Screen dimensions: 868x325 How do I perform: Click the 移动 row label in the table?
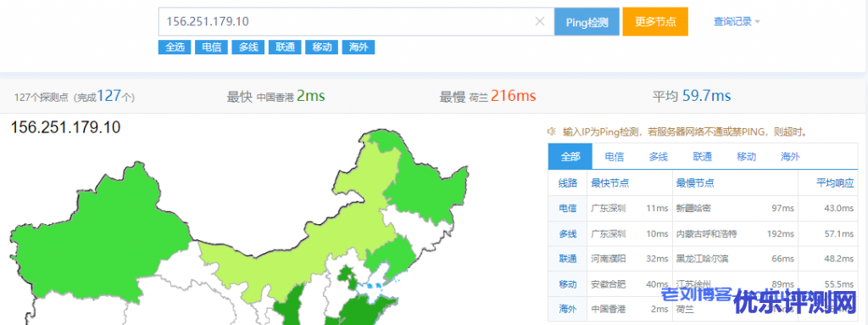(x=567, y=284)
